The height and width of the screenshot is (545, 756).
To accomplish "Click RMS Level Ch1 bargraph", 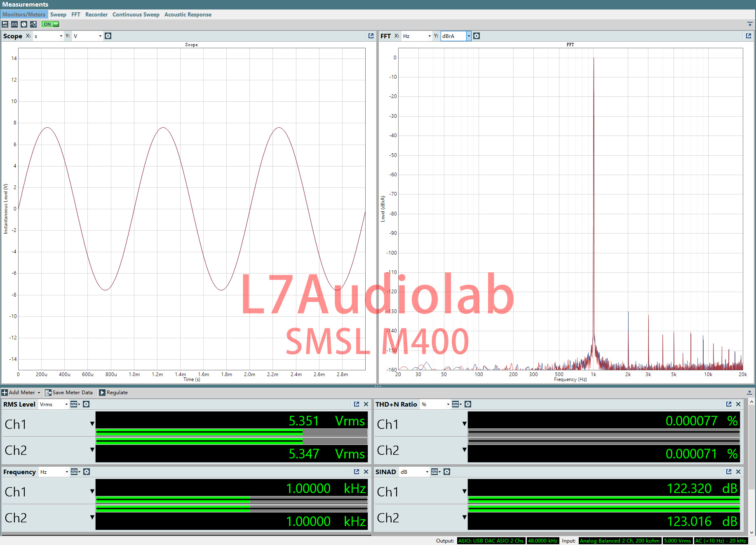I will click(x=232, y=432).
